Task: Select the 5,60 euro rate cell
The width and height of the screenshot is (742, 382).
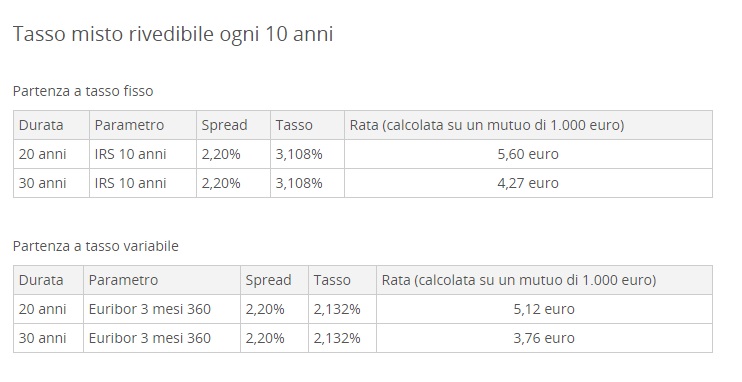Action: click(x=528, y=154)
